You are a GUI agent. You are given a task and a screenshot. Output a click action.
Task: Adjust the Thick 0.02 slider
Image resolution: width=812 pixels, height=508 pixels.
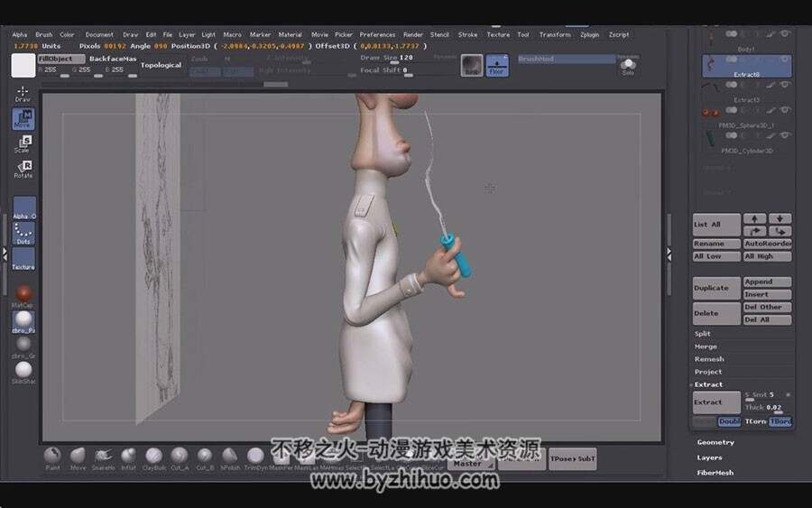tap(768, 408)
